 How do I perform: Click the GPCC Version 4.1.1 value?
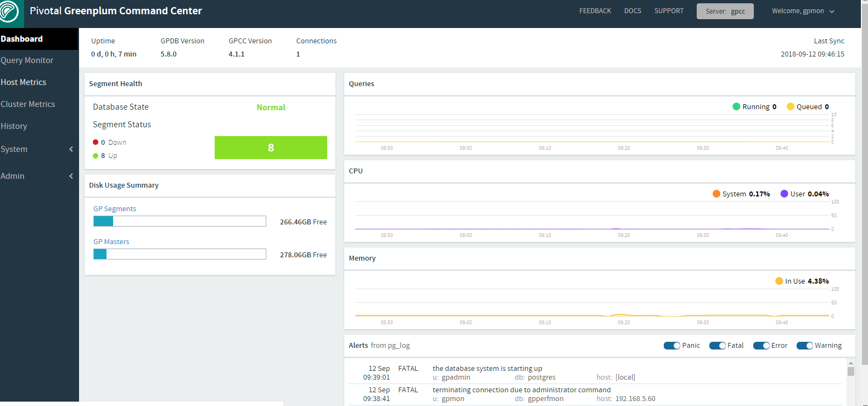click(x=237, y=54)
